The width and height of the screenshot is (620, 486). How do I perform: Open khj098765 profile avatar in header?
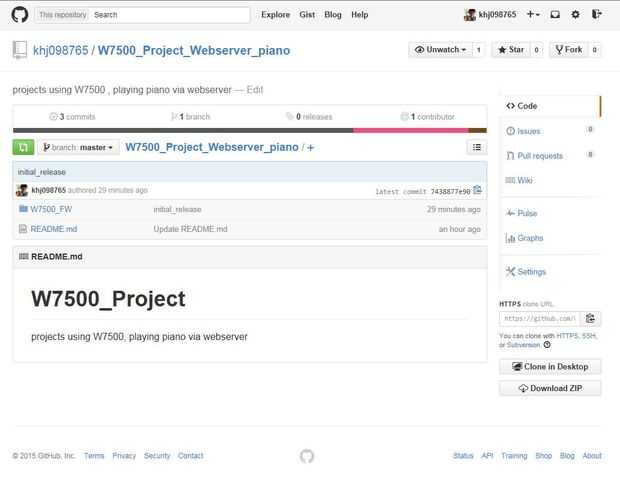(470, 15)
